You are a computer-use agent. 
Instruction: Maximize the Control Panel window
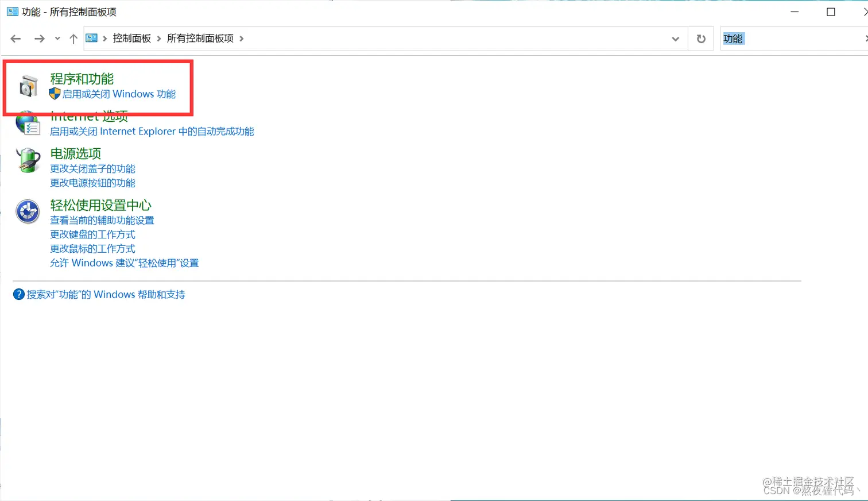click(831, 11)
